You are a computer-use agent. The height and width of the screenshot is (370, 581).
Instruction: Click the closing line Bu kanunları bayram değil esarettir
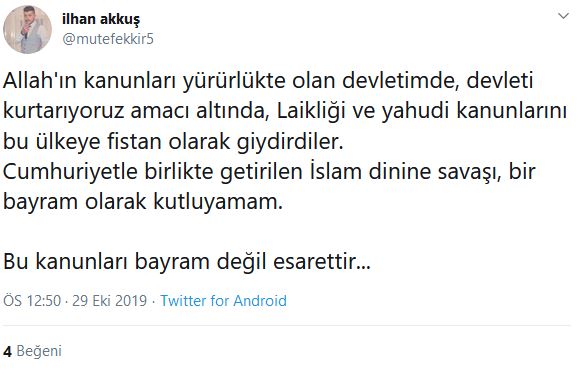pos(187,261)
